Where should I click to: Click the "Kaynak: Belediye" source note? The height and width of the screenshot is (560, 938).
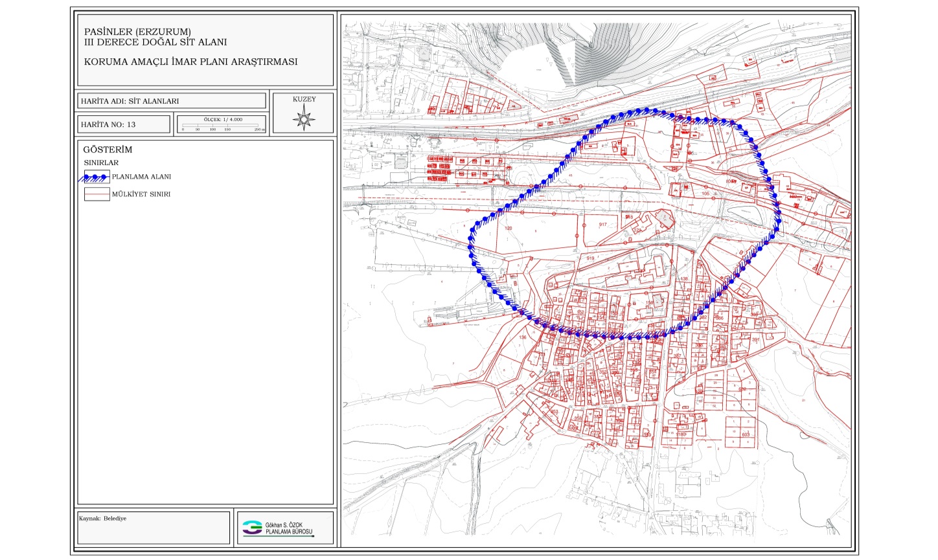pyautogui.click(x=102, y=519)
